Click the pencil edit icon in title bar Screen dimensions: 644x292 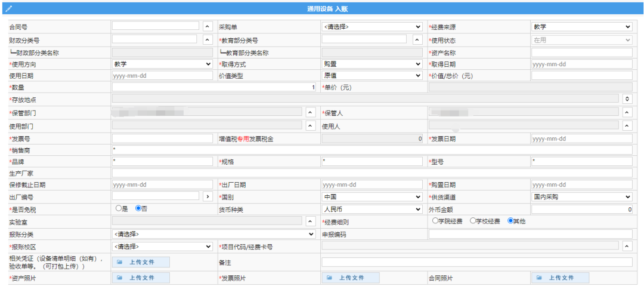point(8,9)
